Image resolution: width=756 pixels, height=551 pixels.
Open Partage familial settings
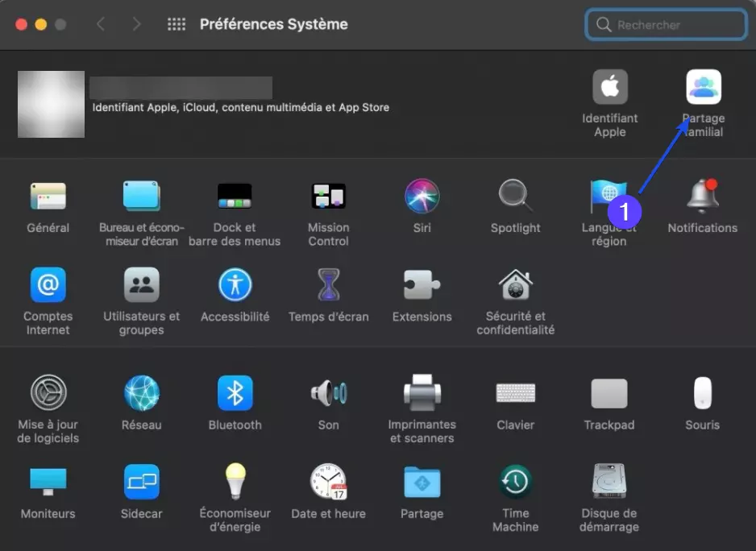pyautogui.click(x=702, y=87)
